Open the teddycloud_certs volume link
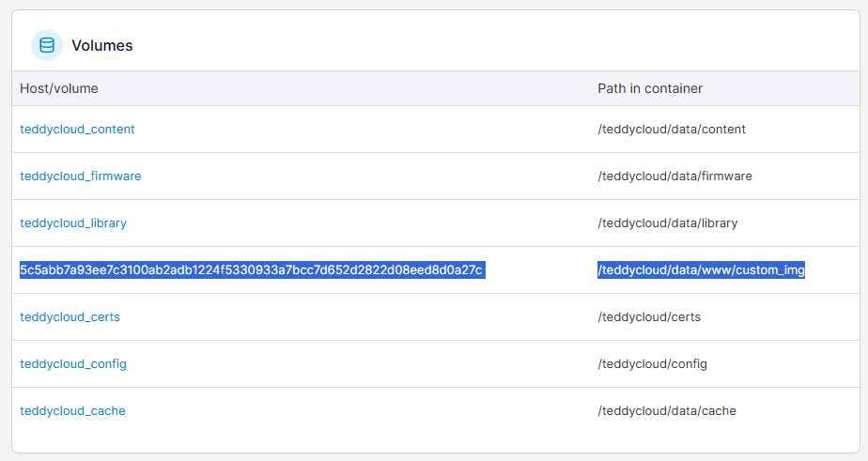 [70, 317]
